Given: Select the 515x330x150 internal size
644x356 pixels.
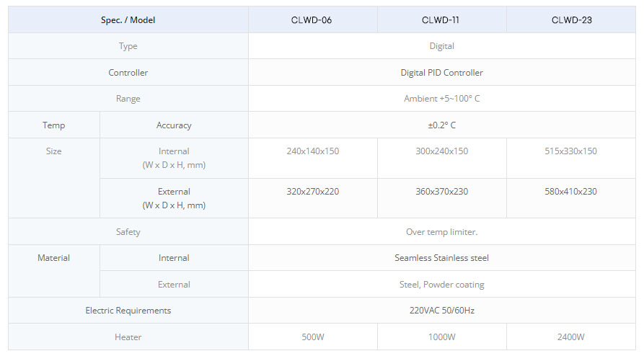Looking at the screenshot, I should [x=570, y=151].
